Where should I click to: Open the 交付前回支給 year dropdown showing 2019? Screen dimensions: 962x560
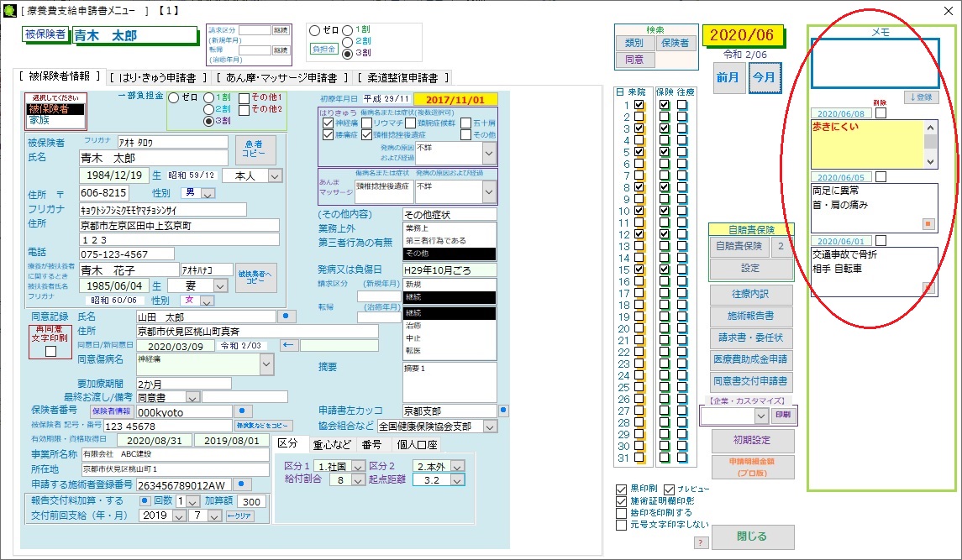click(x=179, y=516)
